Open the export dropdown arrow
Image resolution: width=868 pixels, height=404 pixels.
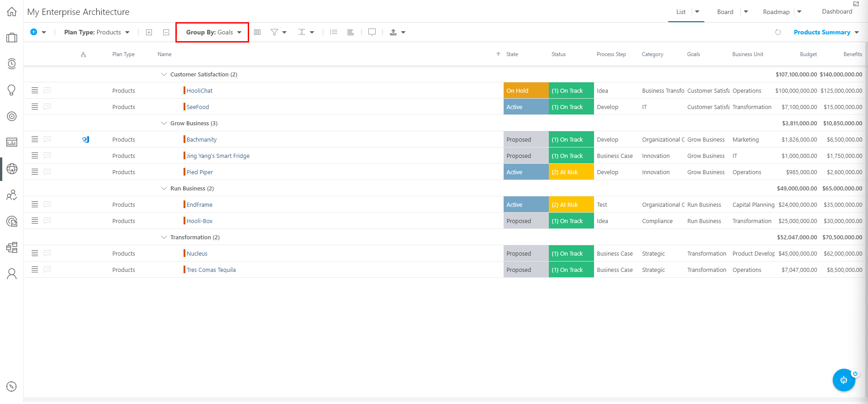403,32
